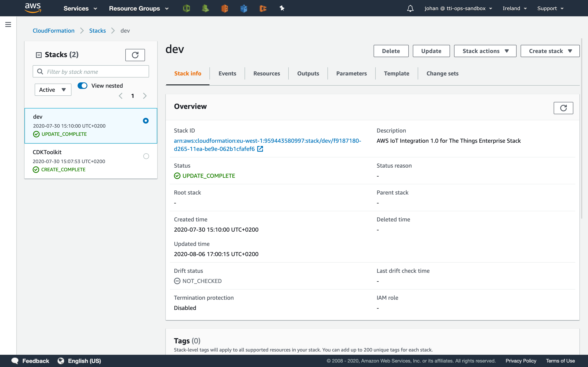Open the notifications bell

pos(410,9)
